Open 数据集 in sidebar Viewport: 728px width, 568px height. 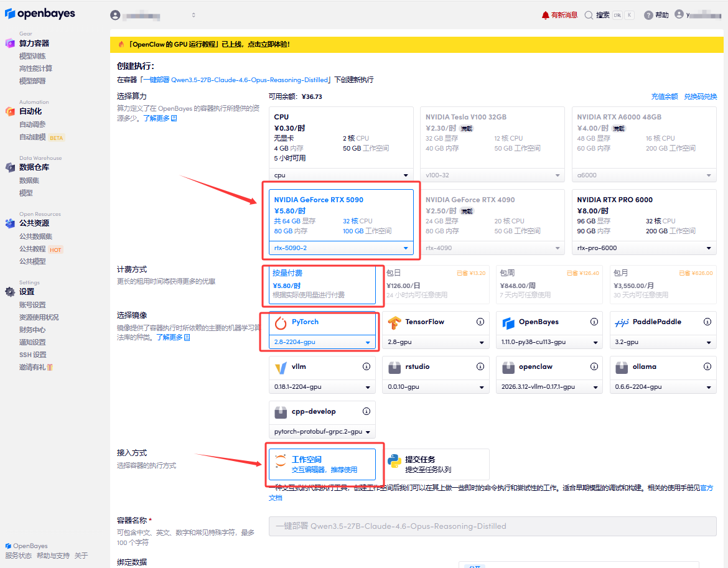pos(29,180)
